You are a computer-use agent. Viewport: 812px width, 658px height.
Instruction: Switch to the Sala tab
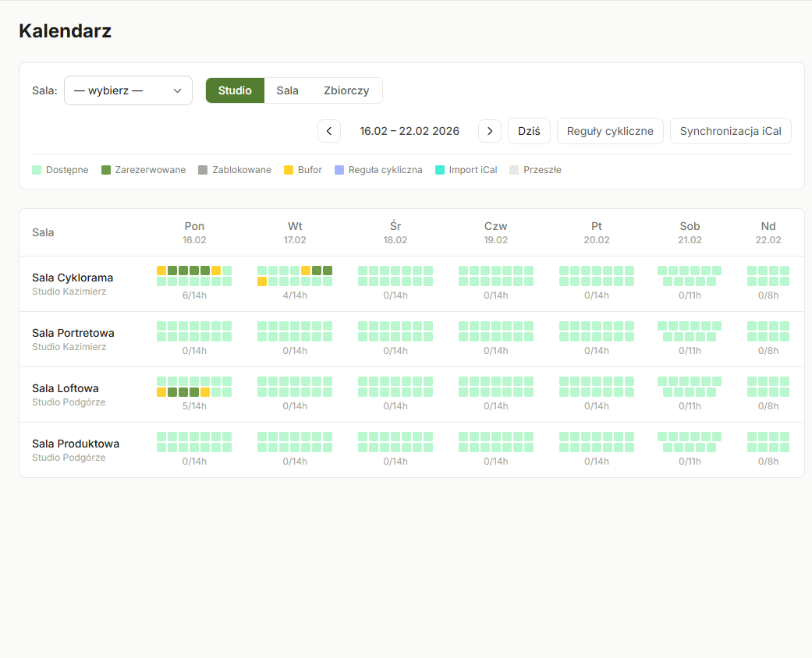click(288, 90)
